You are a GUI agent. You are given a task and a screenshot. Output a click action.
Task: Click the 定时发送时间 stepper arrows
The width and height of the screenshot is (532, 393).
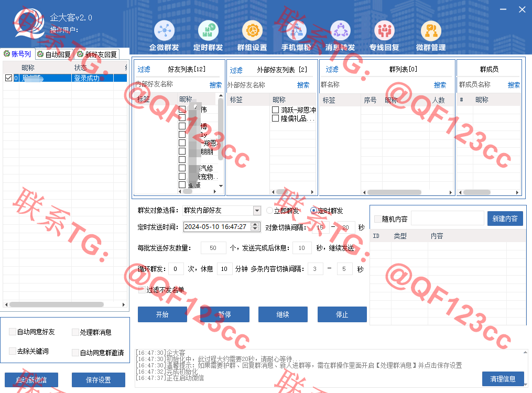(x=255, y=227)
